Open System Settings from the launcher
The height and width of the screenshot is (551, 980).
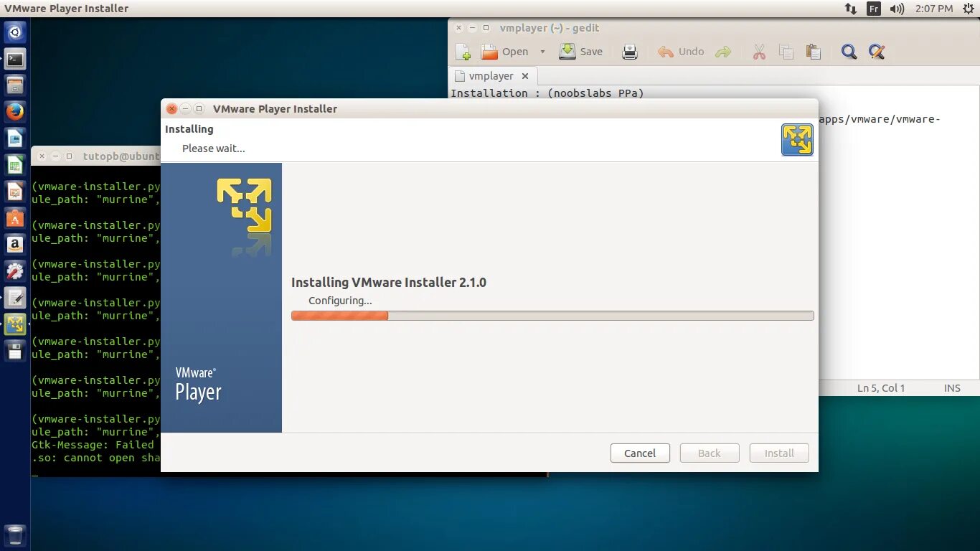[15, 271]
